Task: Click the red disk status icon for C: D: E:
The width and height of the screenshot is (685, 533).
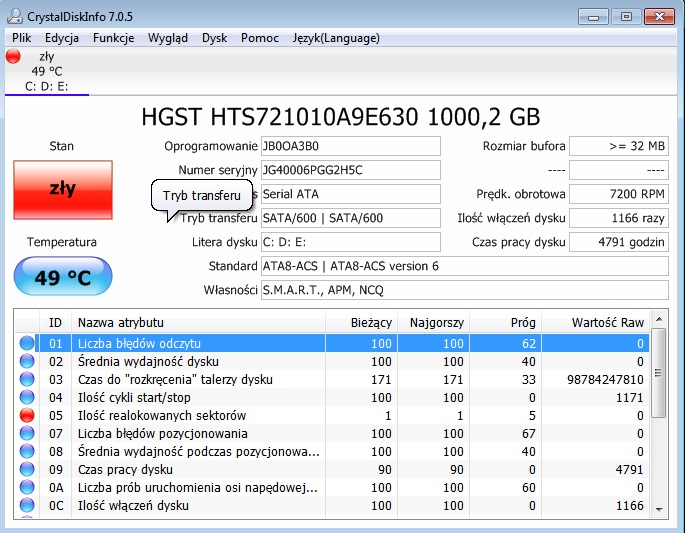Action: point(13,56)
